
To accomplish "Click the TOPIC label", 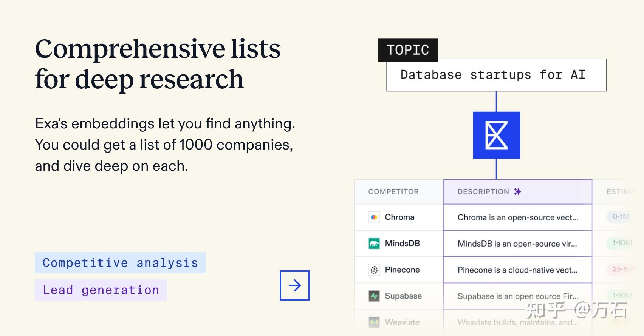I will [408, 49].
